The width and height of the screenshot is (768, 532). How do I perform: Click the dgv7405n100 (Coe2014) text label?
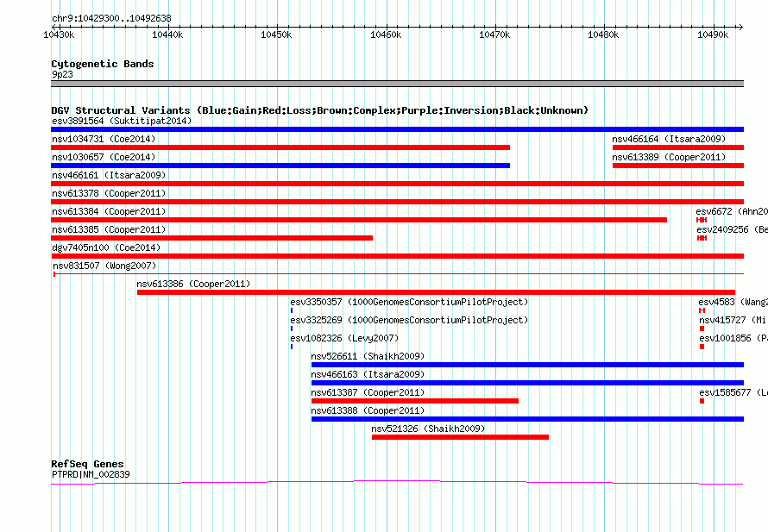coord(106,247)
